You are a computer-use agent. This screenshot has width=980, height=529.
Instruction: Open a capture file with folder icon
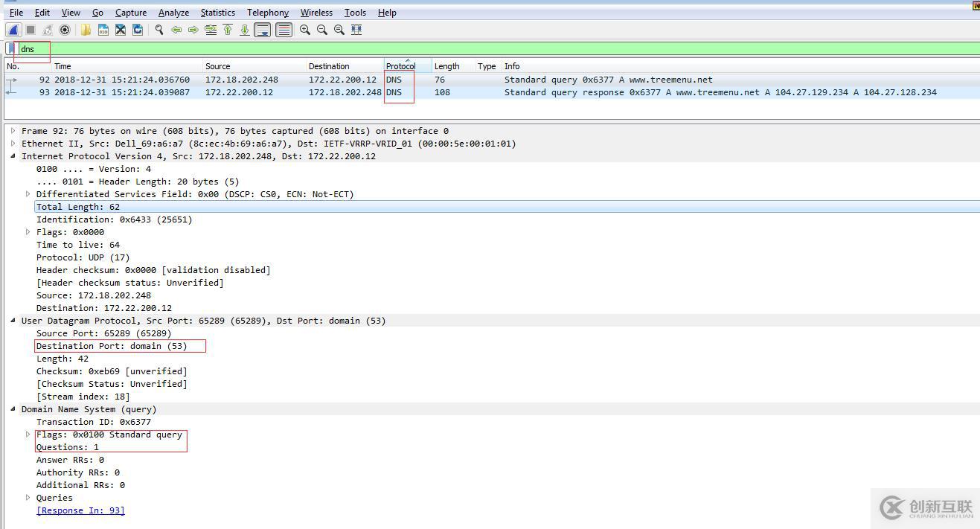click(x=86, y=30)
